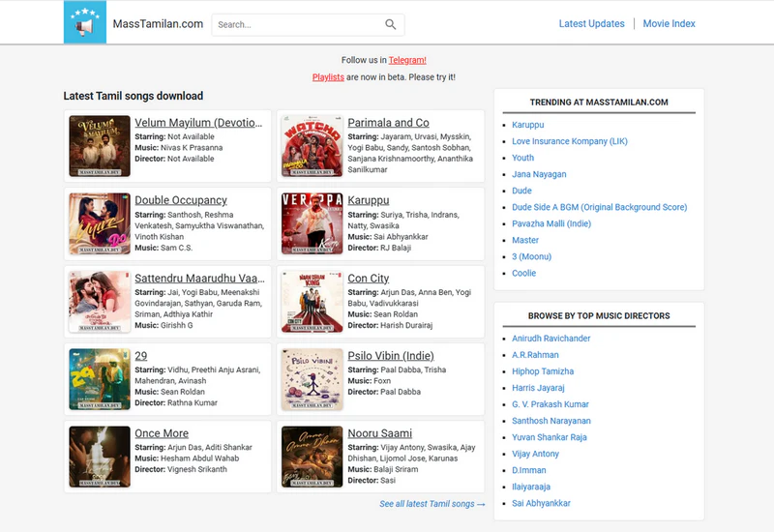Screen dimensions: 774x532
Task: Select 'Director: RJ Balaji' text
Action: pos(379,248)
